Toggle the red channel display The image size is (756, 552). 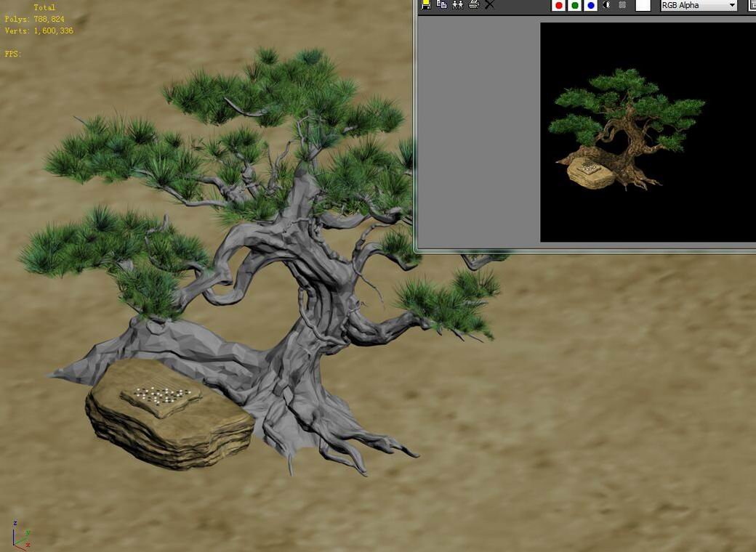coord(559,6)
